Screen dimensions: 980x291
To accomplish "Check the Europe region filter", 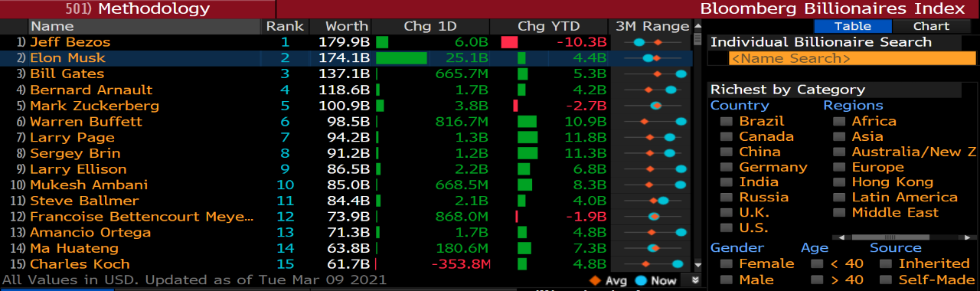I will point(839,167).
